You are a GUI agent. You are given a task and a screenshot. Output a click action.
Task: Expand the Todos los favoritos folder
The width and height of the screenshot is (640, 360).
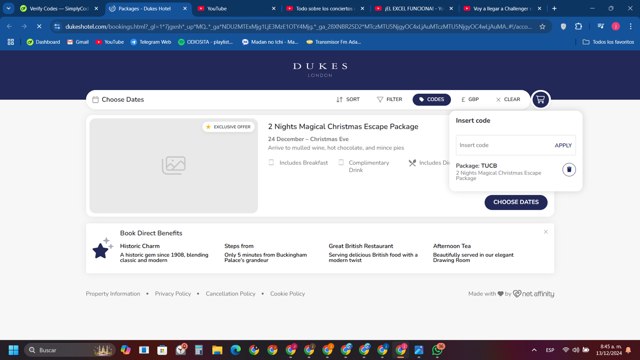[608, 42]
